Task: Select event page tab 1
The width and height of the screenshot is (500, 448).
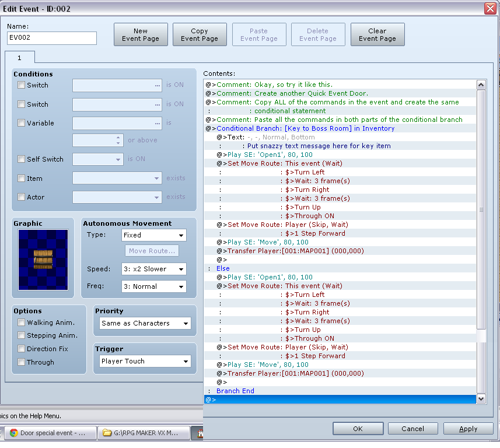Action: tap(19, 58)
